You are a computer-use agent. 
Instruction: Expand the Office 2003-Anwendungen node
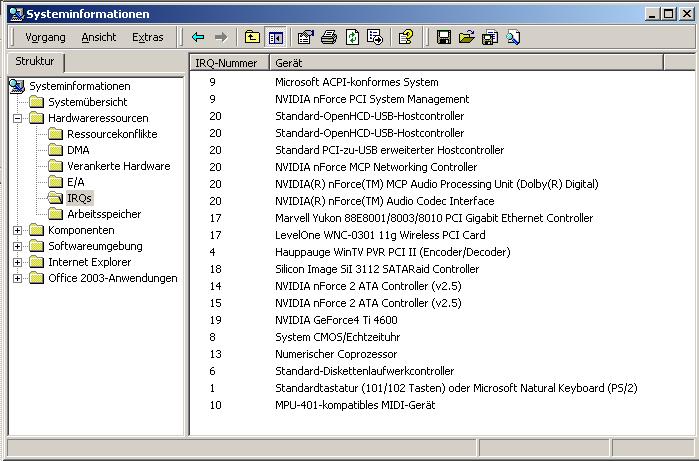17,278
